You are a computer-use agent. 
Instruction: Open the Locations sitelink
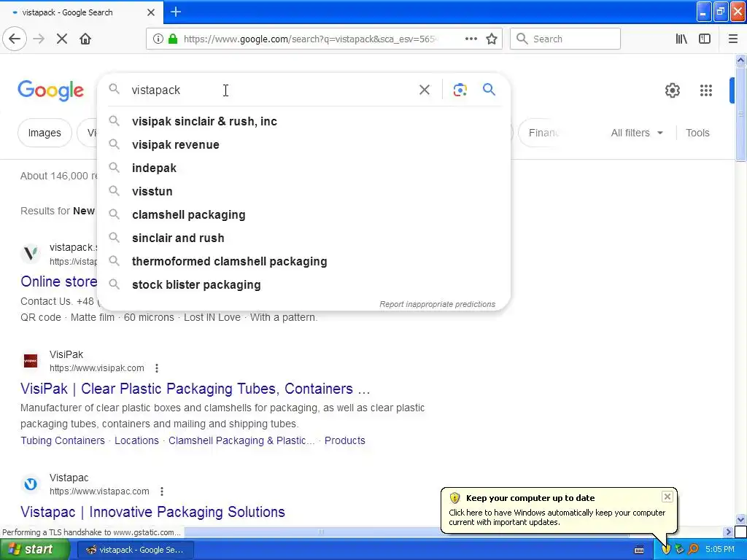tap(136, 440)
